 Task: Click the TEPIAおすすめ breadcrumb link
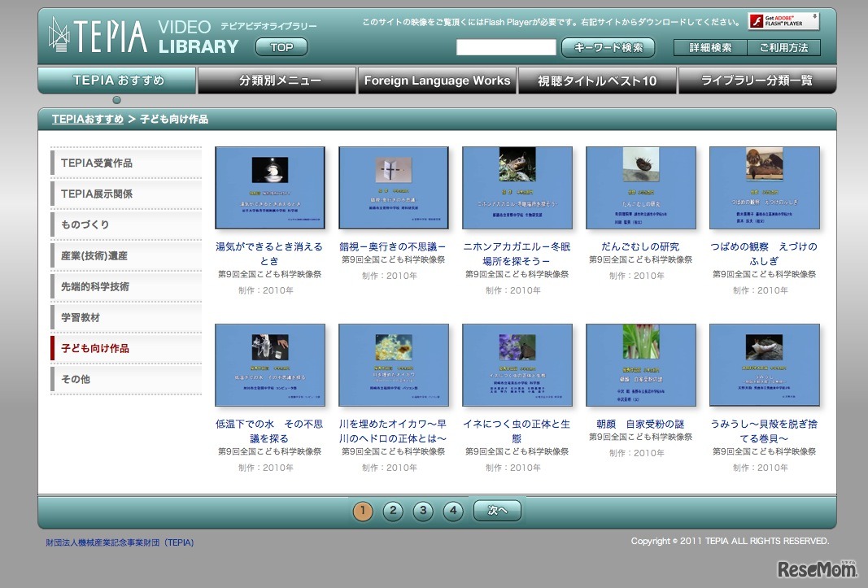pos(88,119)
